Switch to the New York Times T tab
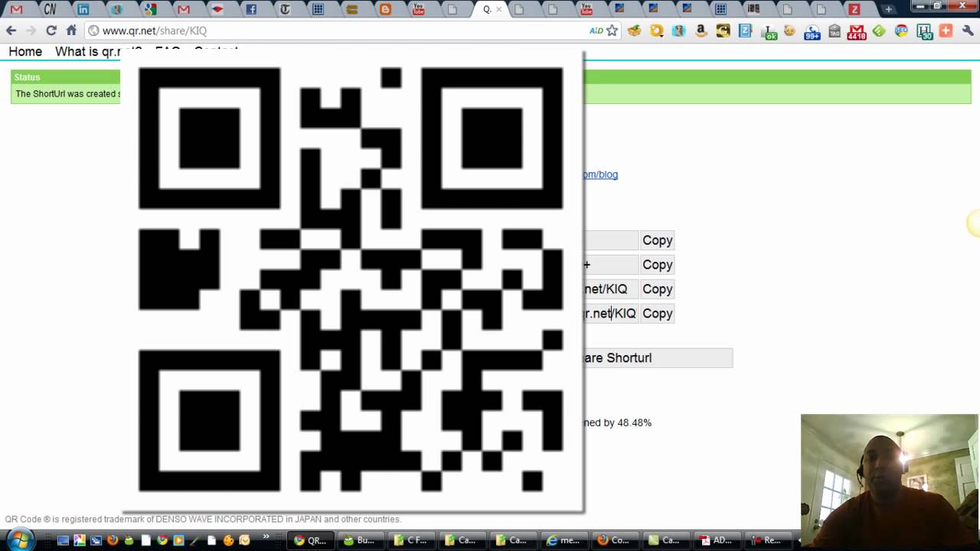Image resolution: width=980 pixels, height=551 pixels. [285, 9]
